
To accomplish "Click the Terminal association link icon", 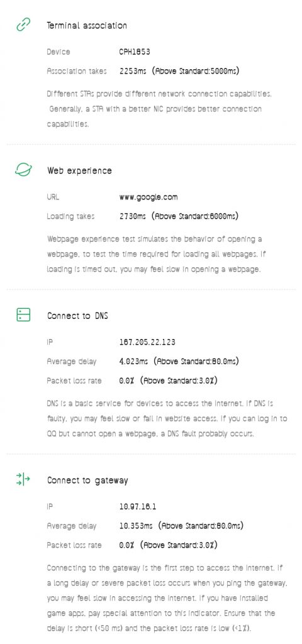I will pyautogui.click(x=23, y=25).
